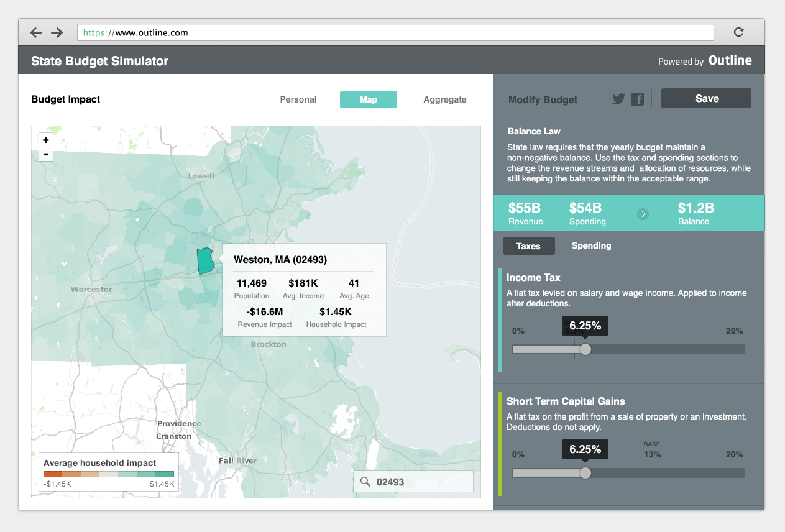The image size is (785, 532).
Task: Click the browser address bar
Action: [x=395, y=32]
